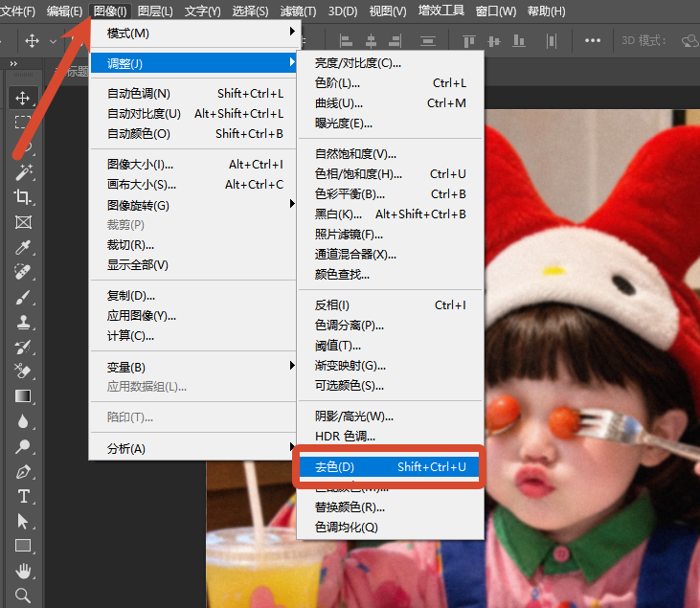The image size is (700, 608).
Task: Select the Horizontal Type tool
Action: pyautogui.click(x=23, y=496)
